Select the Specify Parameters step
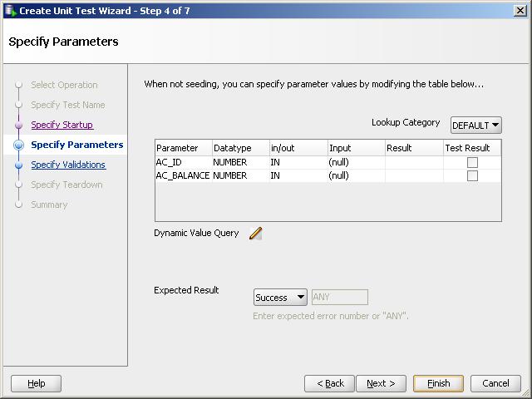Screen dimensions: 532x399 tap(77, 145)
